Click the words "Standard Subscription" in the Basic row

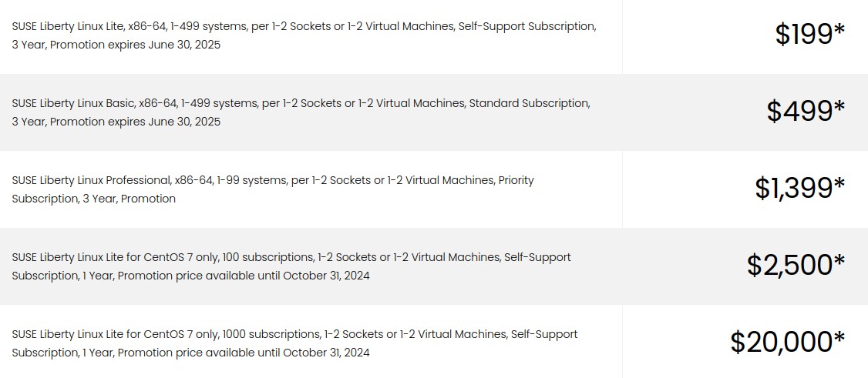click(528, 103)
